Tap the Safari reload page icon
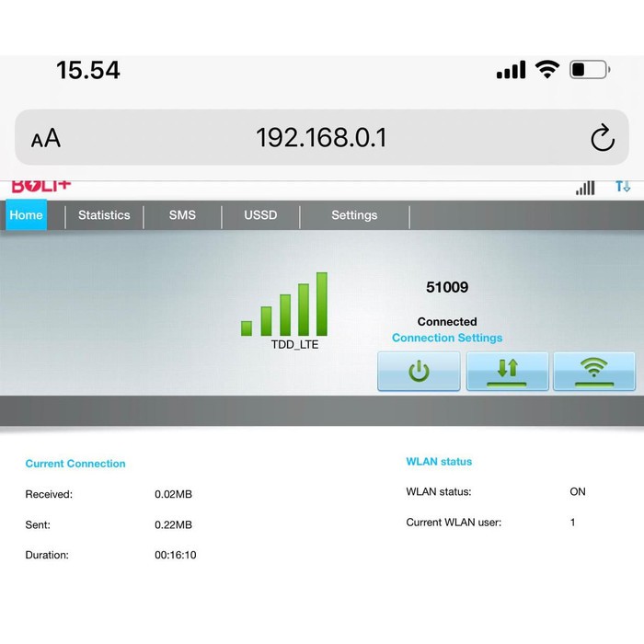Viewport: 644px width, 644px height. point(602,138)
